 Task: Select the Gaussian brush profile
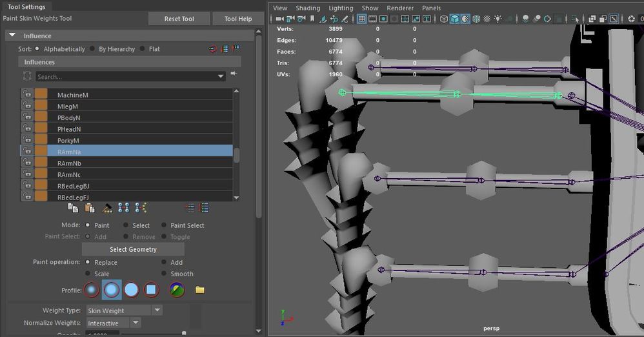[x=92, y=290]
